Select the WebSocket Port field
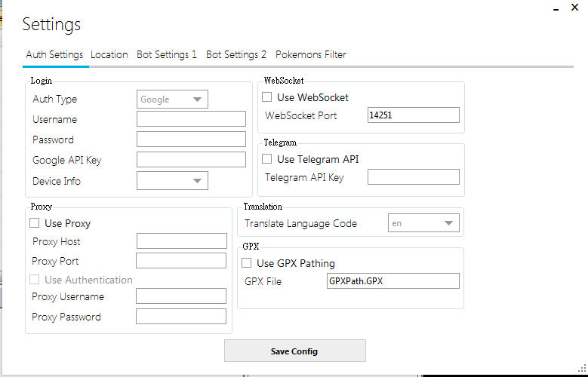 [413, 115]
